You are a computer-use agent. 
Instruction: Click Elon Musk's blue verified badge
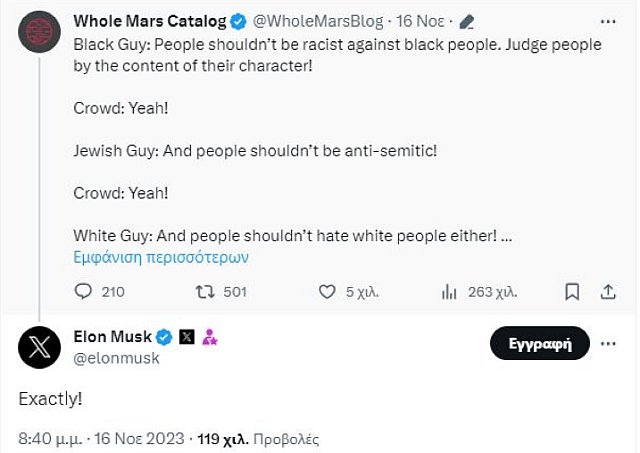(165, 337)
